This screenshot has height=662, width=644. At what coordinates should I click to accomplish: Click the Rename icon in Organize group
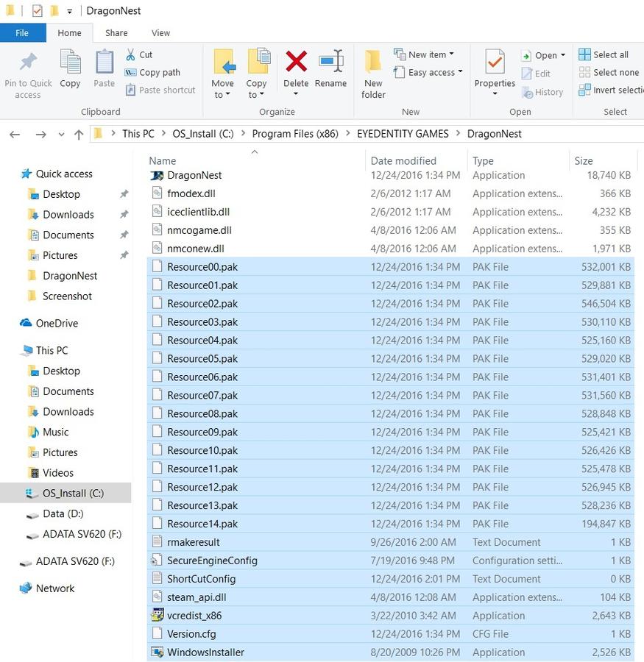pos(331,62)
